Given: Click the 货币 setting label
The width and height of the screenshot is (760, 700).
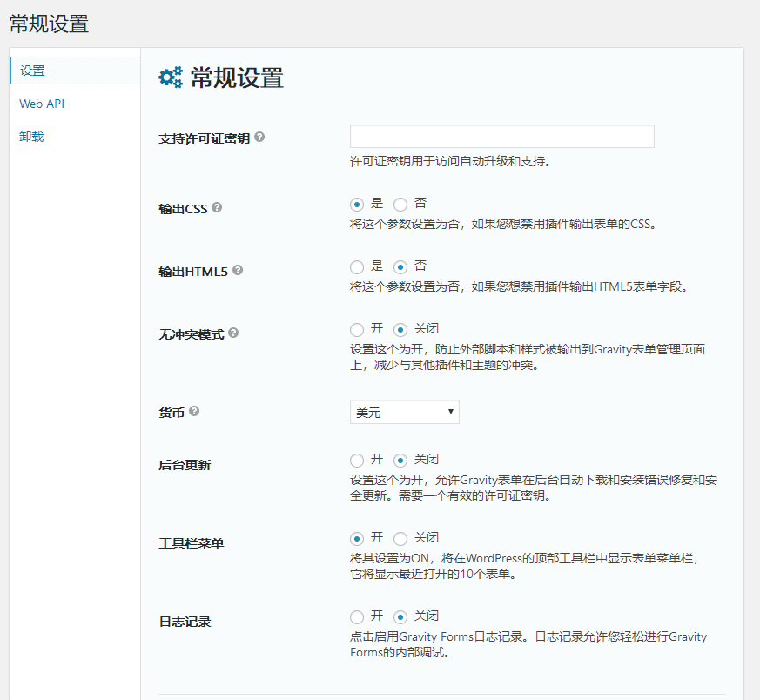Looking at the screenshot, I should 172,413.
